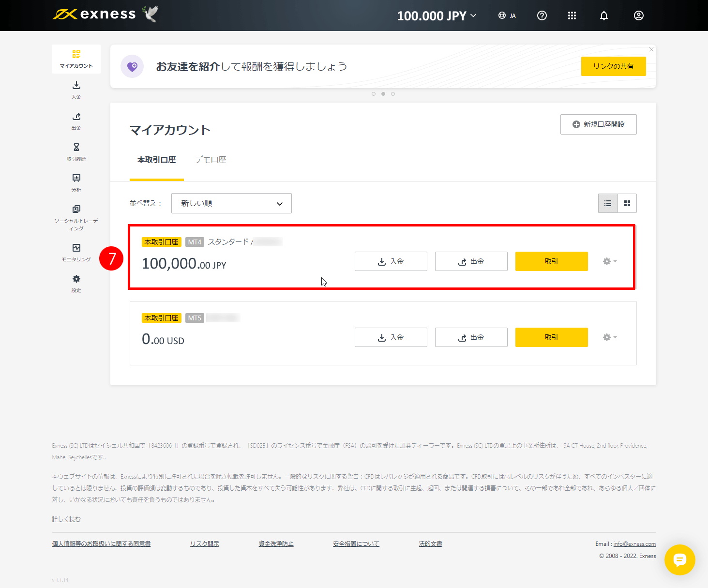The height and width of the screenshot is (588, 708).
Task: Switch to the デモ口座 tab
Action: (x=211, y=160)
